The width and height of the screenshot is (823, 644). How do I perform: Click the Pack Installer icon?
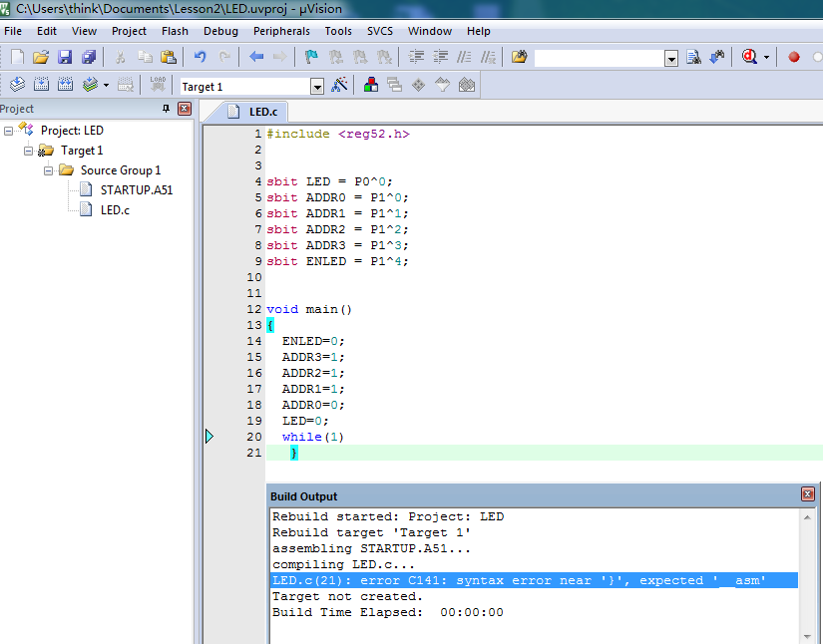click(467, 85)
